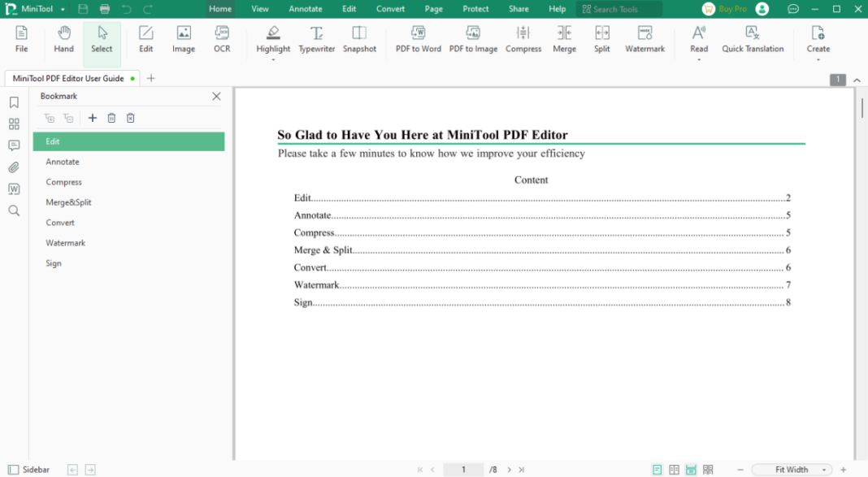The height and width of the screenshot is (477, 868).
Task: Open the Comments panel in the sidebar
Action: click(12, 145)
